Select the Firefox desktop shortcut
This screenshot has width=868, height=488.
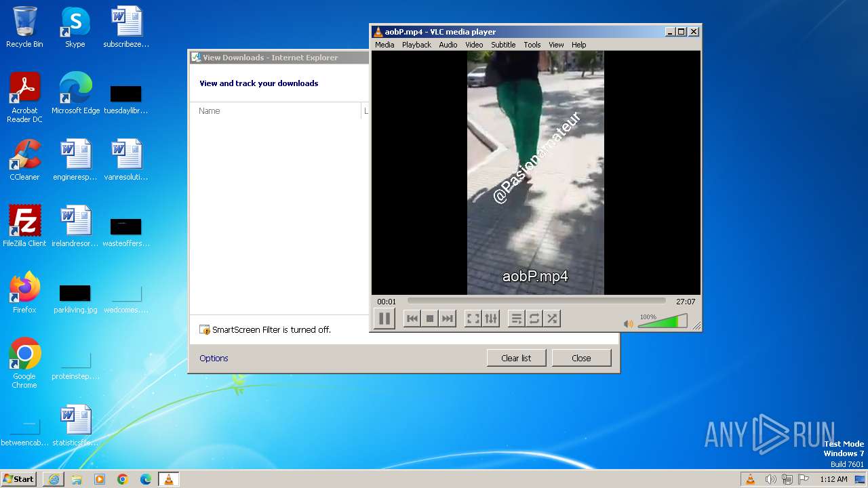click(24, 293)
